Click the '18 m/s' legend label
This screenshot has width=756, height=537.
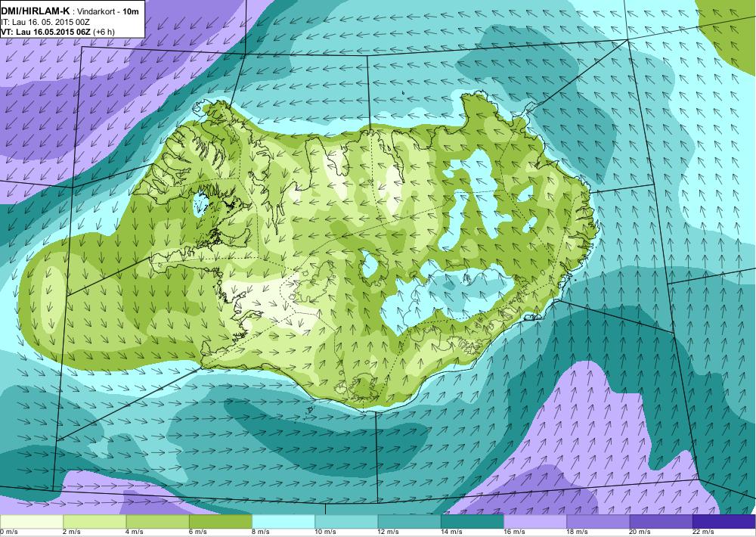[x=578, y=532]
